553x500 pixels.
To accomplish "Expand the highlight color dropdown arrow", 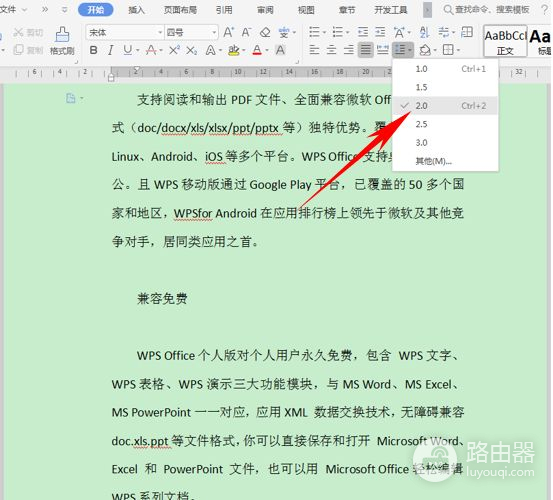I will pos(244,51).
